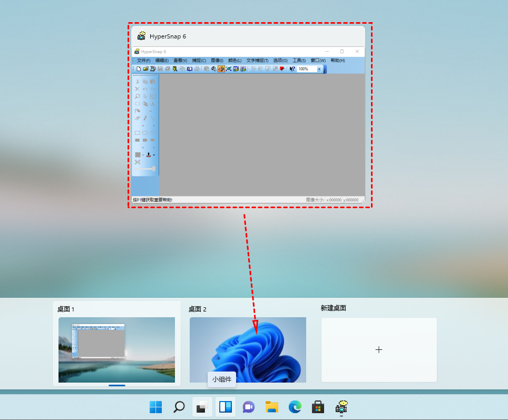Expand HyperSnap toolbar overflow options

[325, 70]
